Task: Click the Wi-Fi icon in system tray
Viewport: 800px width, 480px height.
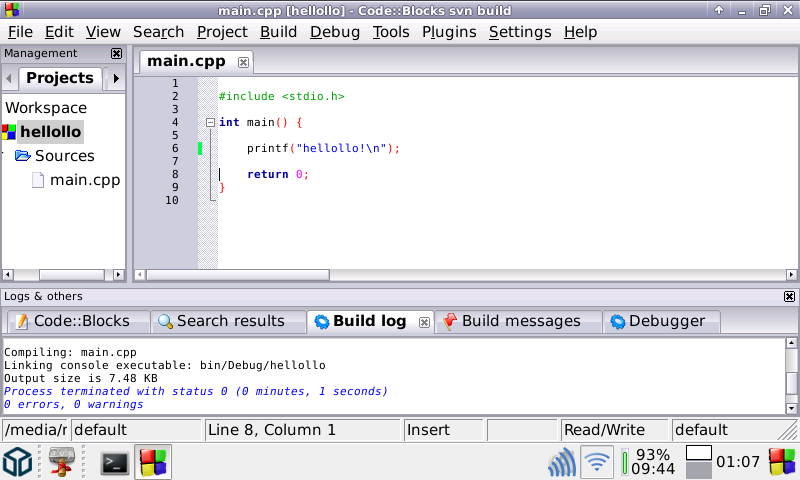Action: (x=597, y=462)
